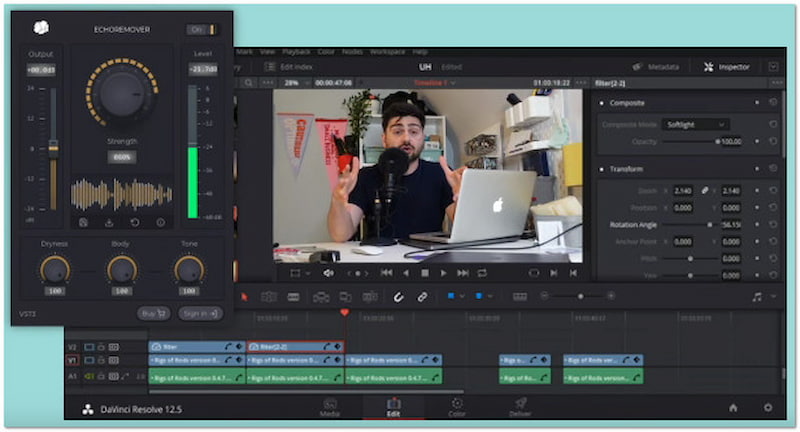Image resolution: width=800 pixels, height=432 pixels.
Task: Select the trim edit mode tool
Action: coord(269,296)
